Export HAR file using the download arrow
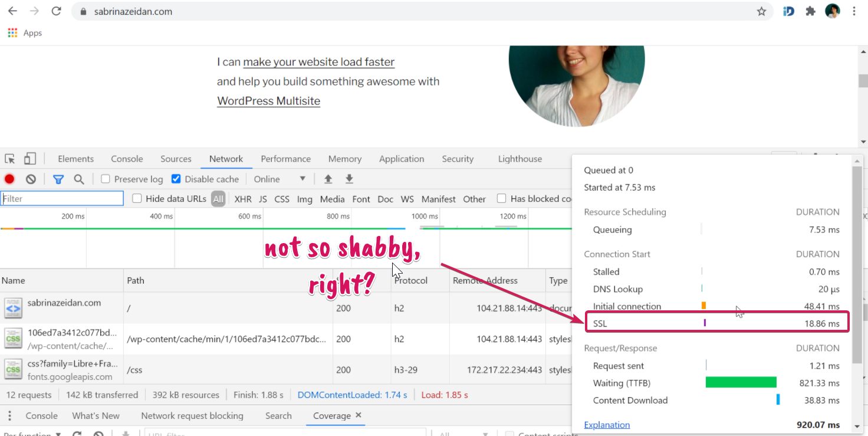Image resolution: width=868 pixels, height=436 pixels. tap(349, 179)
